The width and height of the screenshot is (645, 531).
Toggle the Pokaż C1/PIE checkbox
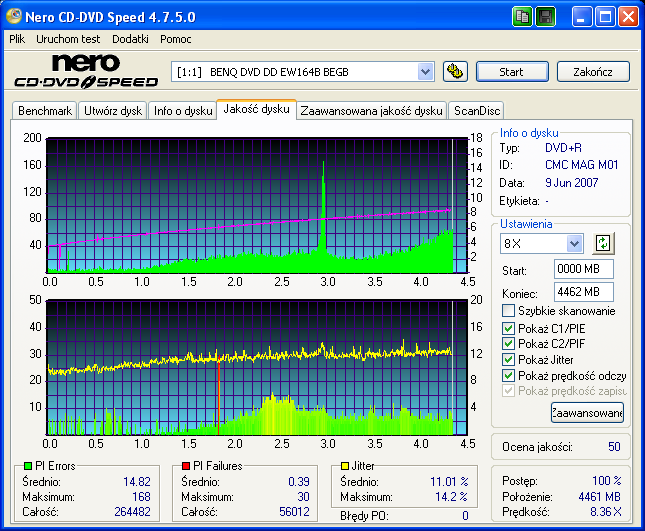coord(508,328)
